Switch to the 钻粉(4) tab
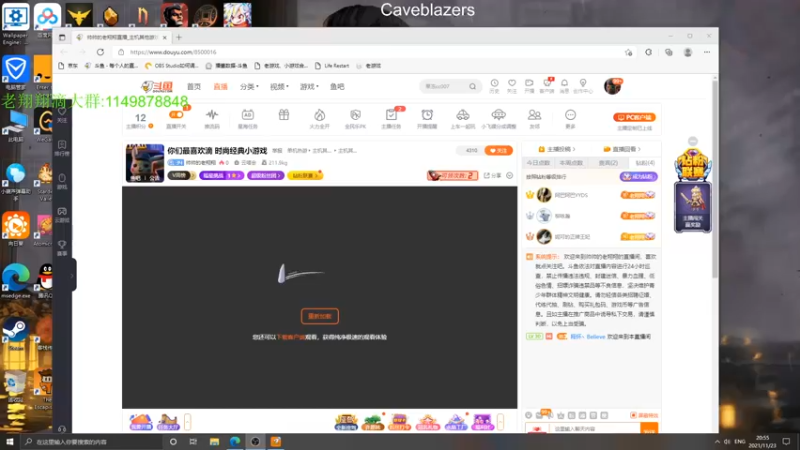The width and height of the screenshot is (800, 450). (x=645, y=163)
